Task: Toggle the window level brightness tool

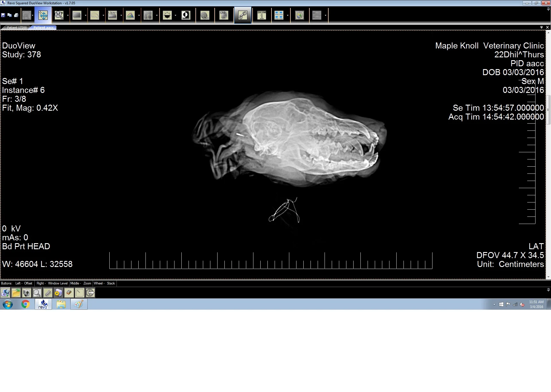Action: tap(167, 15)
